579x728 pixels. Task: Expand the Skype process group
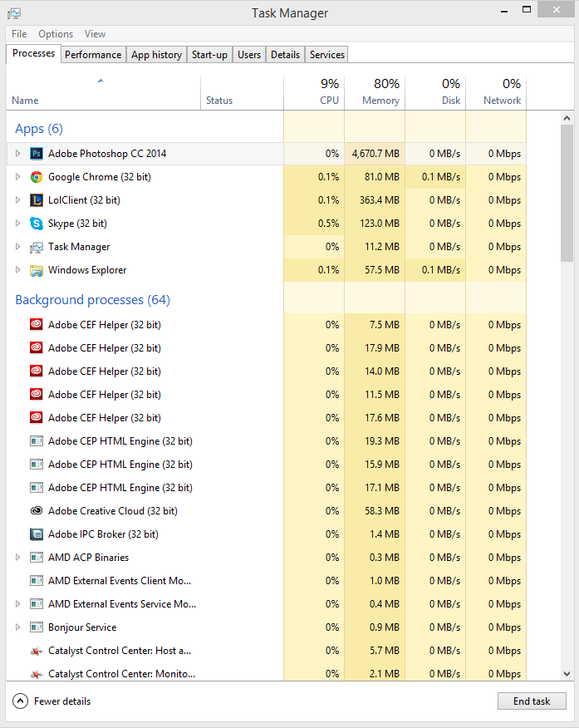coord(17,223)
